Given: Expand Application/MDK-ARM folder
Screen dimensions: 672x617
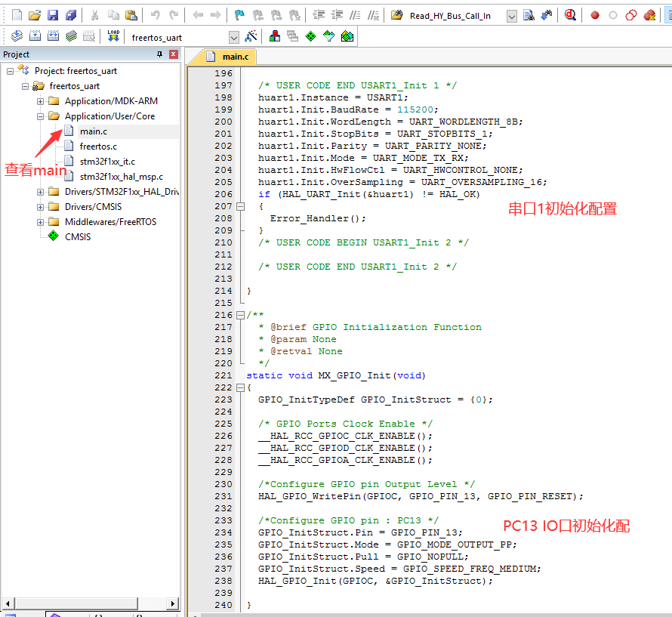Looking at the screenshot, I should point(40,102).
